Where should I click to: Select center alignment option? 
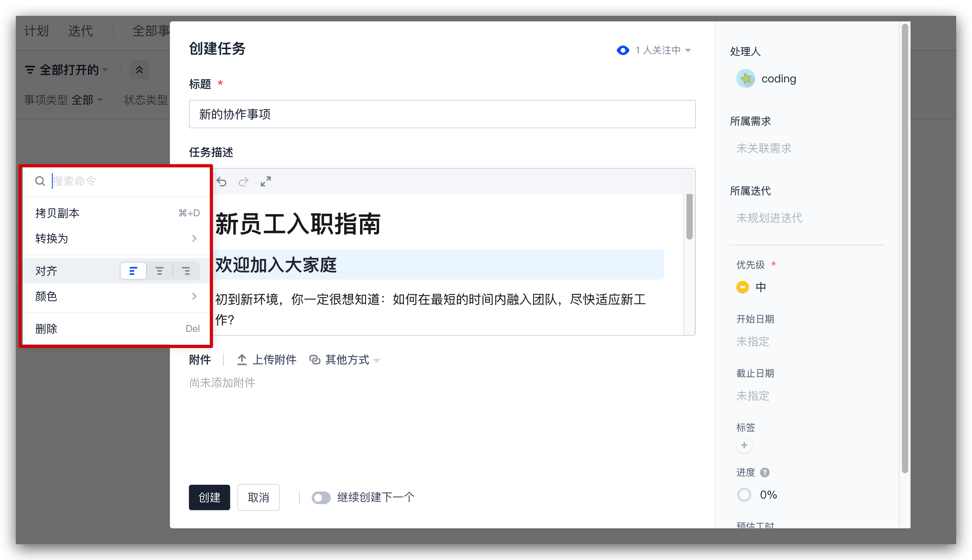159,271
